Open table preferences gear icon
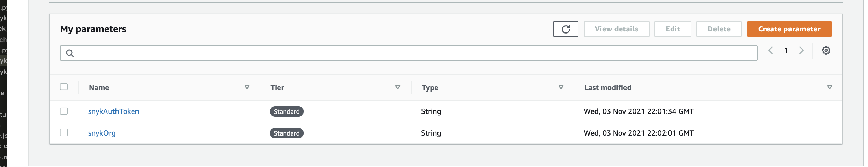 [x=826, y=50]
